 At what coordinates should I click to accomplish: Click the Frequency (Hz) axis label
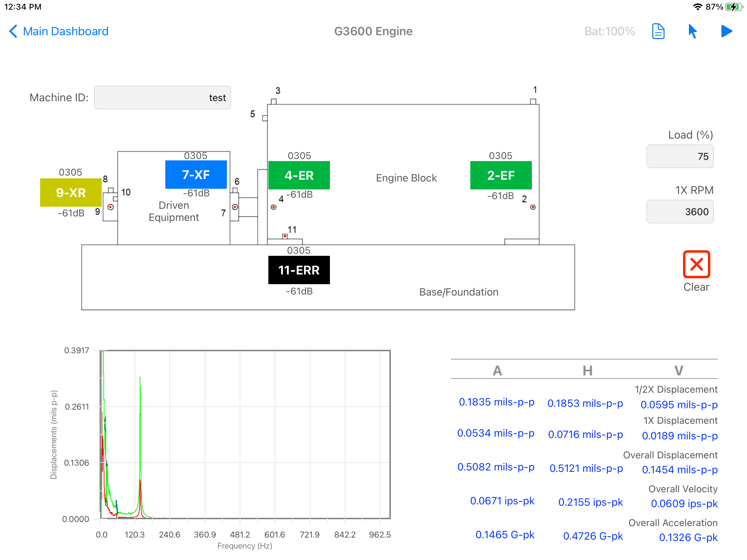click(x=245, y=546)
